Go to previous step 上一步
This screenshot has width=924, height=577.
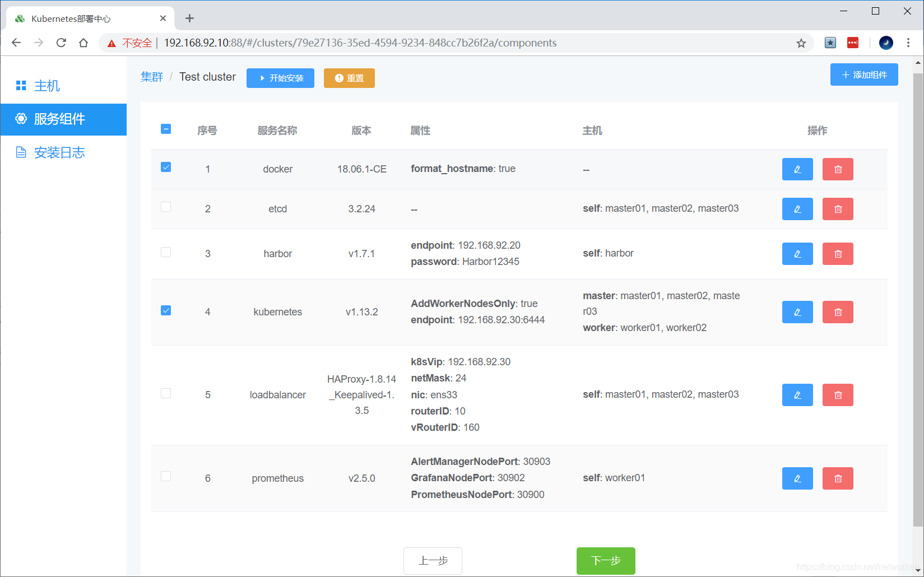pyautogui.click(x=433, y=561)
